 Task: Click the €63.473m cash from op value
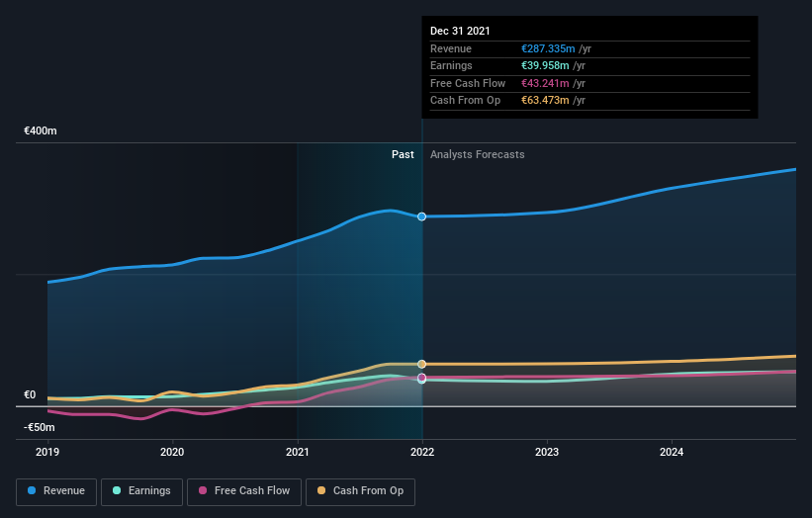click(x=545, y=101)
